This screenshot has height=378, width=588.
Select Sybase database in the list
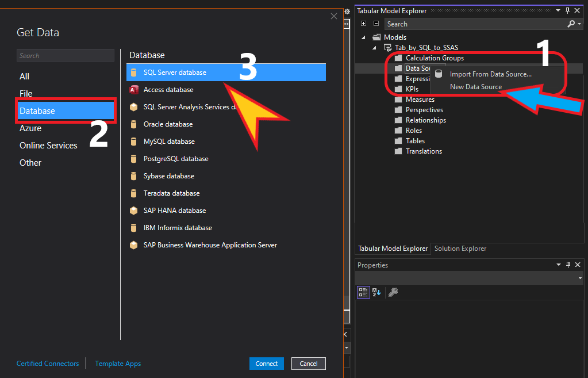226,176
